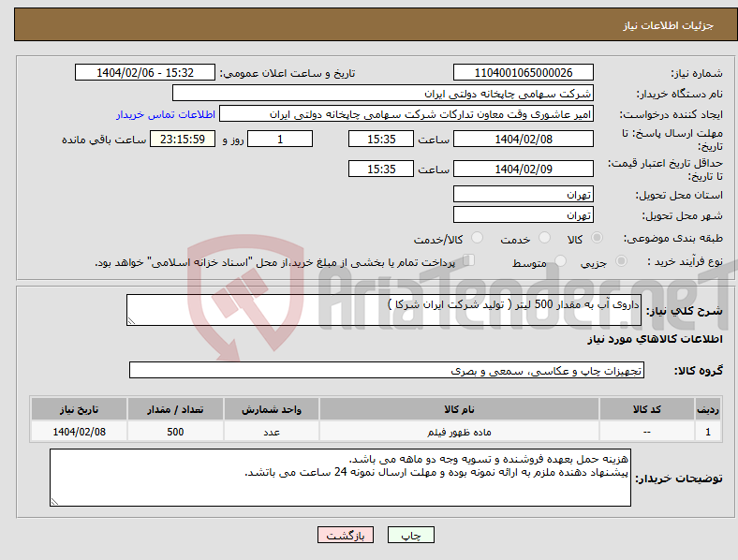The image size is (738, 560).
Task: Click the تاریخ نیاز column header
Action: click(79, 409)
